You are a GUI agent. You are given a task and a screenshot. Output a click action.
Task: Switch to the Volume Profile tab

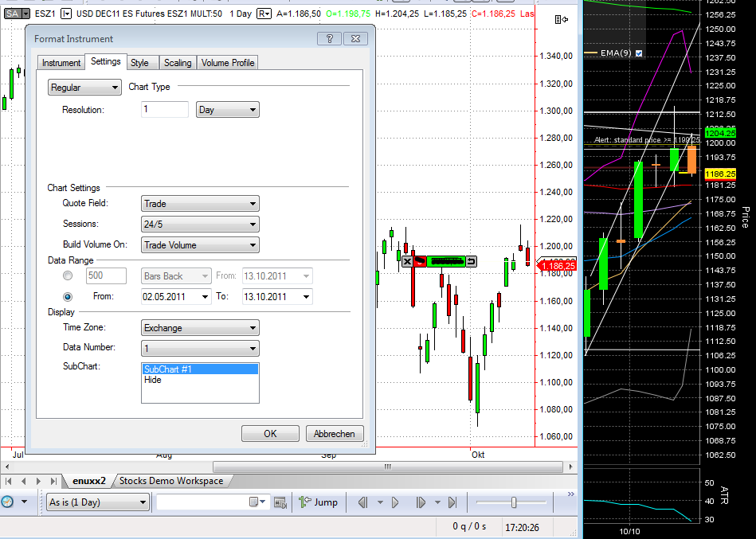coord(228,63)
